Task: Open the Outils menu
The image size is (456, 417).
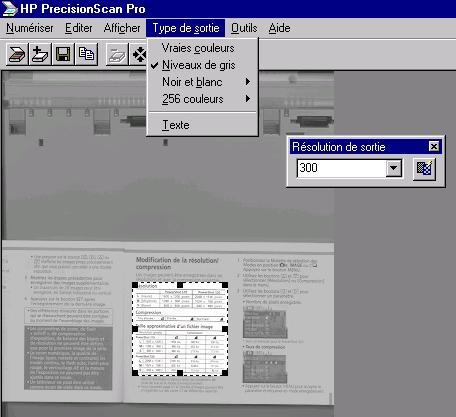Action: pyautogui.click(x=244, y=28)
